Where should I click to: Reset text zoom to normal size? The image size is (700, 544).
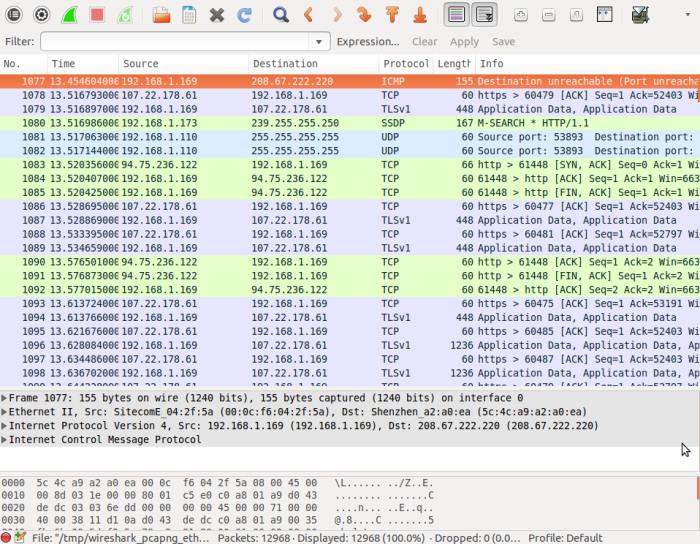pos(576,15)
